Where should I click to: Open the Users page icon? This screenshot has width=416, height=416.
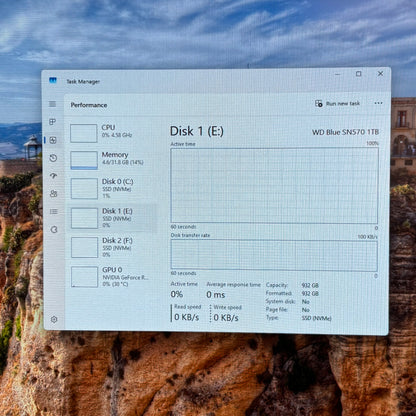[54, 194]
